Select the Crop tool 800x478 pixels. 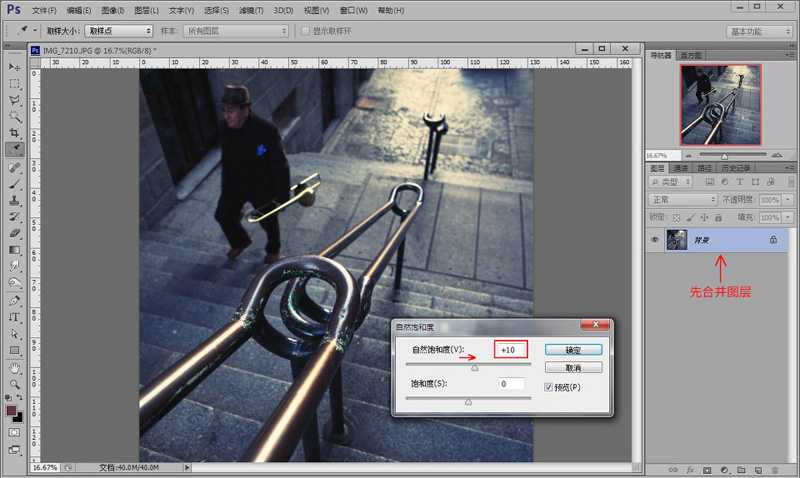pyautogui.click(x=15, y=133)
